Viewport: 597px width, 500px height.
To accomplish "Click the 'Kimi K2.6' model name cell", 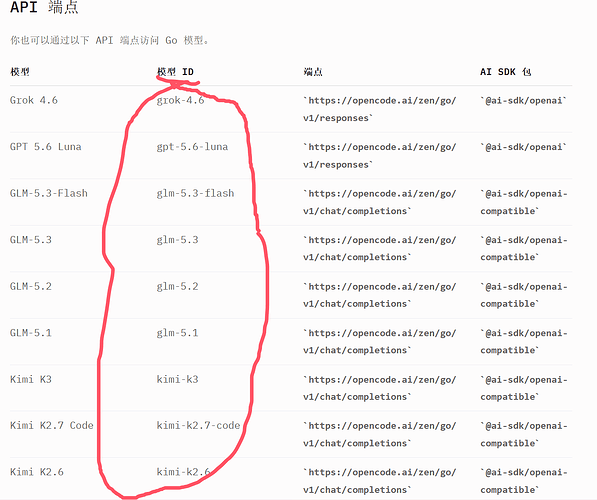I will [x=37, y=472].
